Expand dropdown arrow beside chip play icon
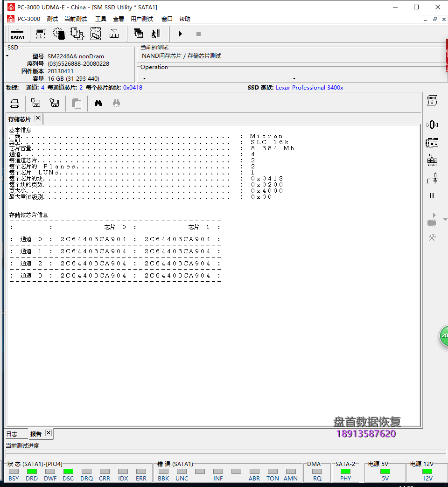The image size is (448, 487). tap(445, 220)
